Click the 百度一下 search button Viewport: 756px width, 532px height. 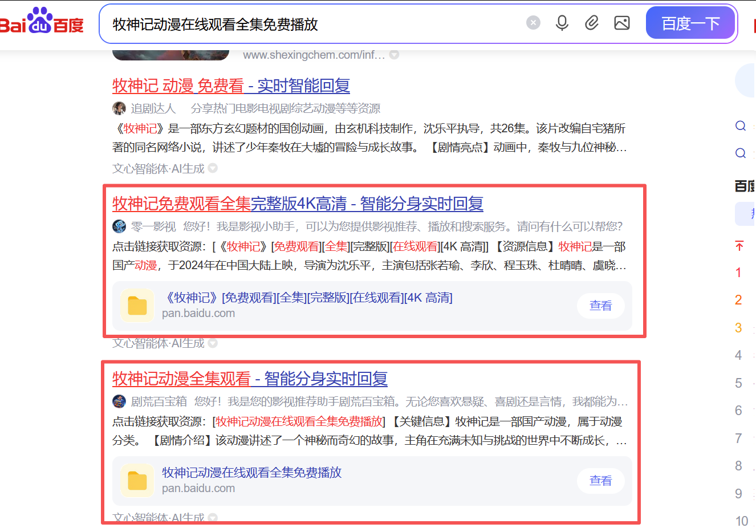pyautogui.click(x=690, y=22)
